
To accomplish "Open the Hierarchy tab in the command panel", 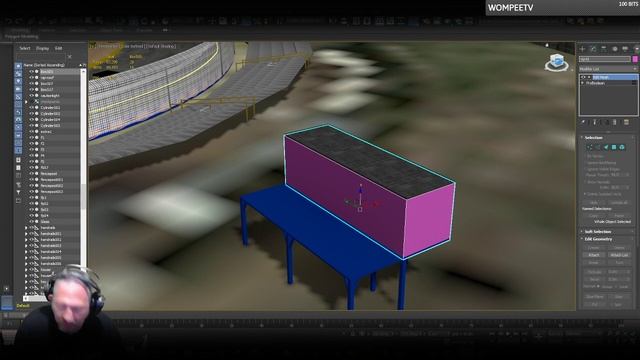I will [x=604, y=49].
